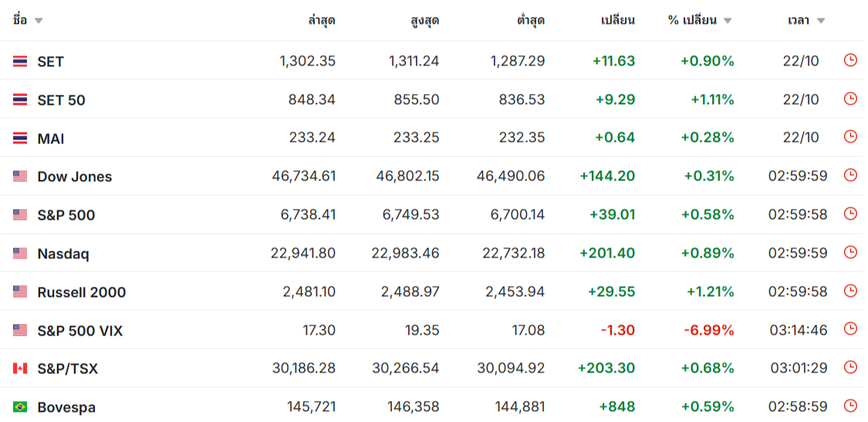This screenshot has width=868, height=422.
Task: Click the ต่ำสุด column header
Action: coord(531,21)
